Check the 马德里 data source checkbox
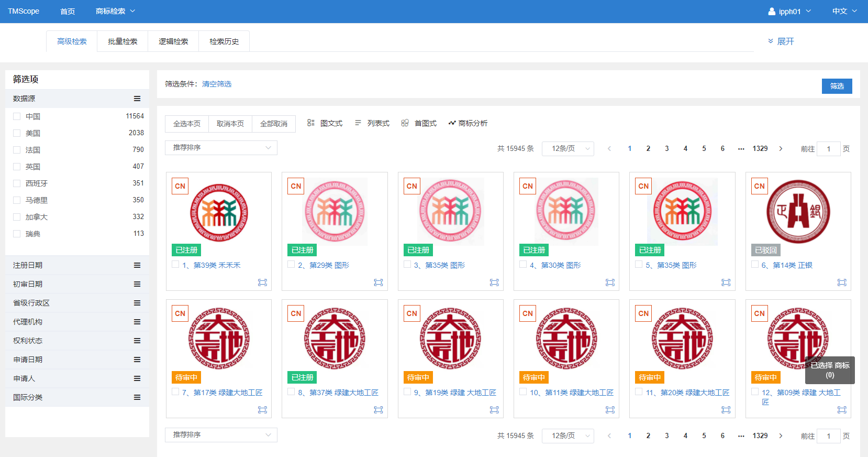 (17, 200)
